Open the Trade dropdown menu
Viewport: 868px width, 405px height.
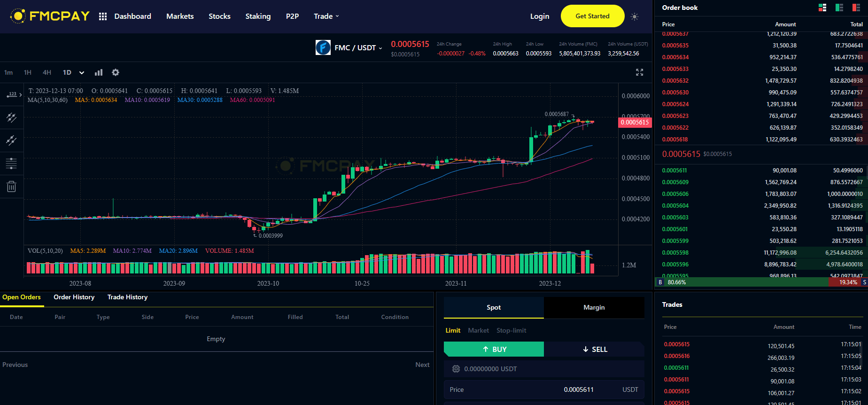tap(326, 16)
